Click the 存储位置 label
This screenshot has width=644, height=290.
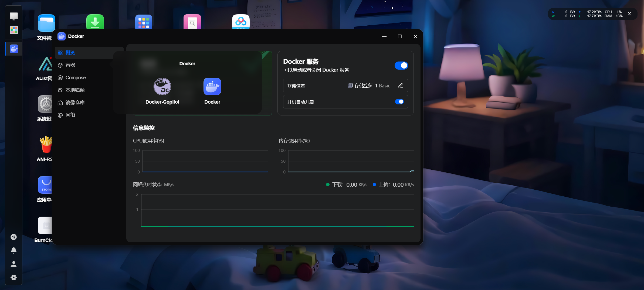pyautogui.click(x=296, y=86)
